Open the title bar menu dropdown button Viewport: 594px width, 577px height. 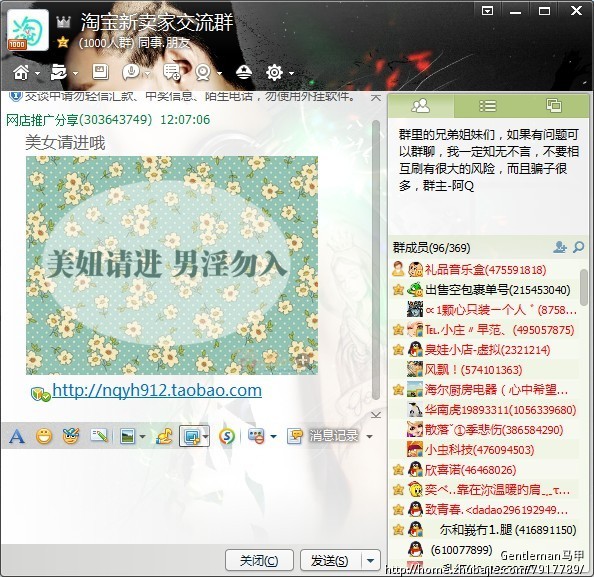pos(487,11)
